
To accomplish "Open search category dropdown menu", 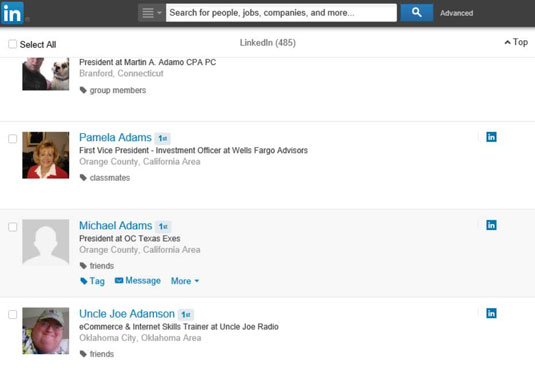I will tap(151, 13).
